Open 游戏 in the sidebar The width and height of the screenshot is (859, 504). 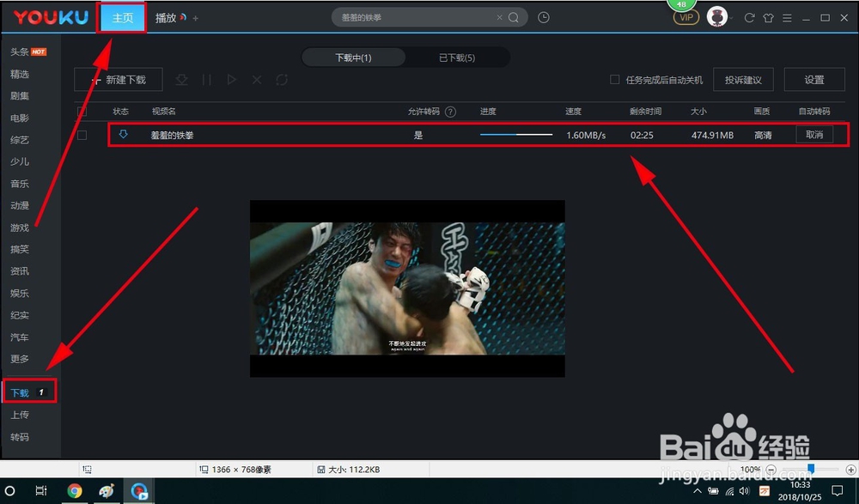(20, 228)
